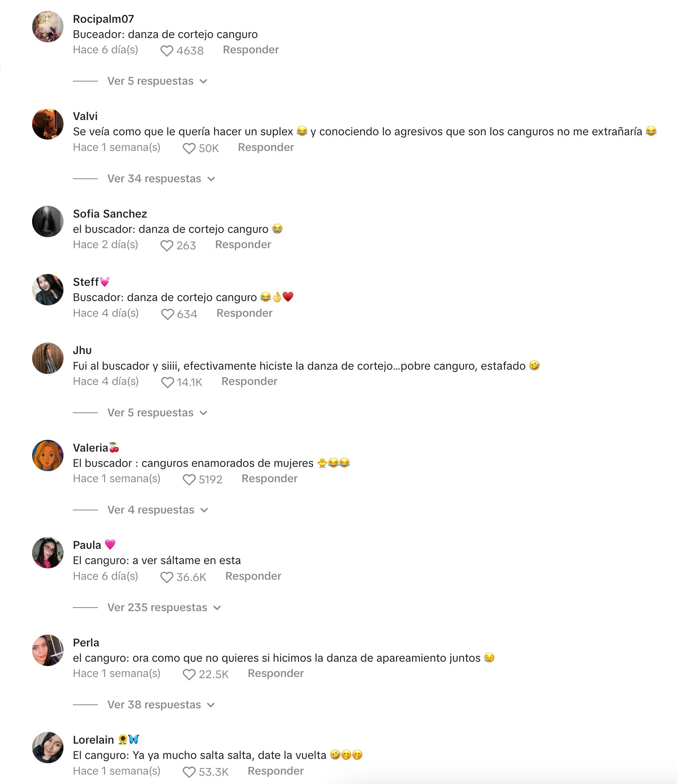Reply to Jhu's comment via Responder

249,381
